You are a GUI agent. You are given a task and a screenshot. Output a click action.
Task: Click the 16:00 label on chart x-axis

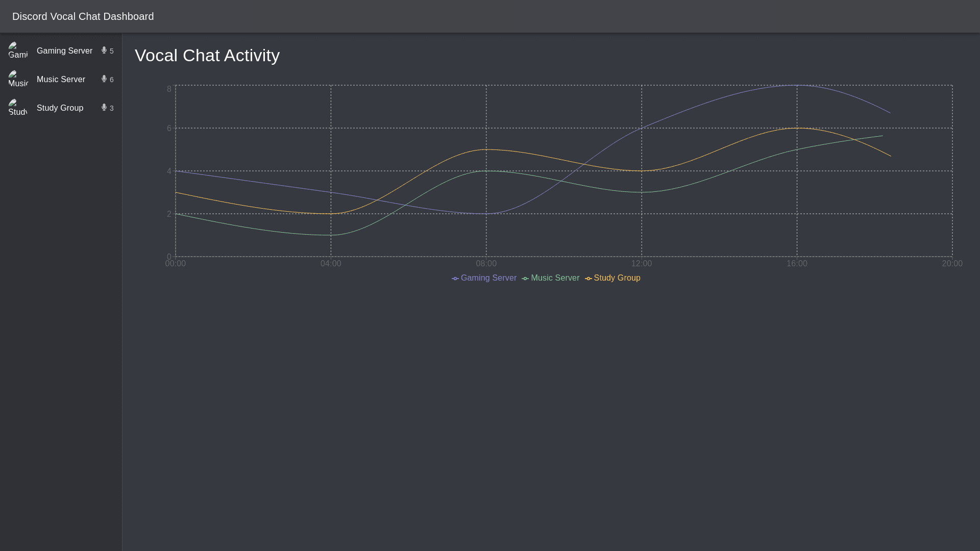(x=797, y=264)
